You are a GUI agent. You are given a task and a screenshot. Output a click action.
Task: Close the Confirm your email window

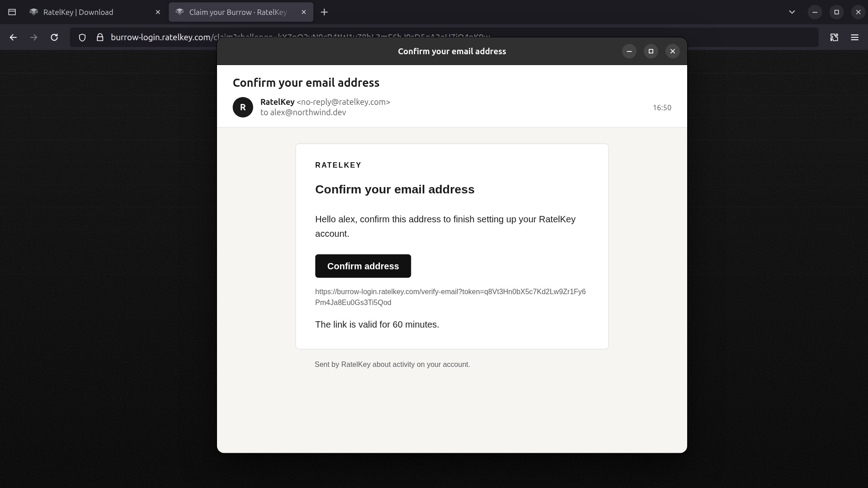tap(673, 52)
